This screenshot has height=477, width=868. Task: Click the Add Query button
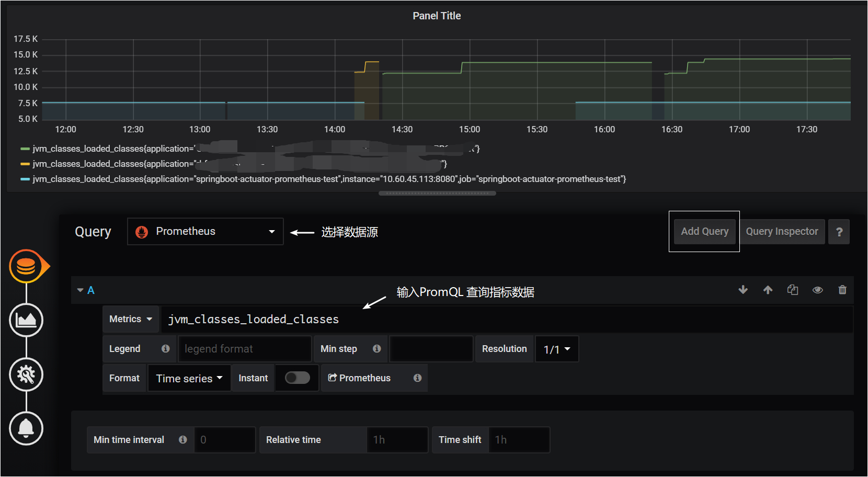coord(705,232)
